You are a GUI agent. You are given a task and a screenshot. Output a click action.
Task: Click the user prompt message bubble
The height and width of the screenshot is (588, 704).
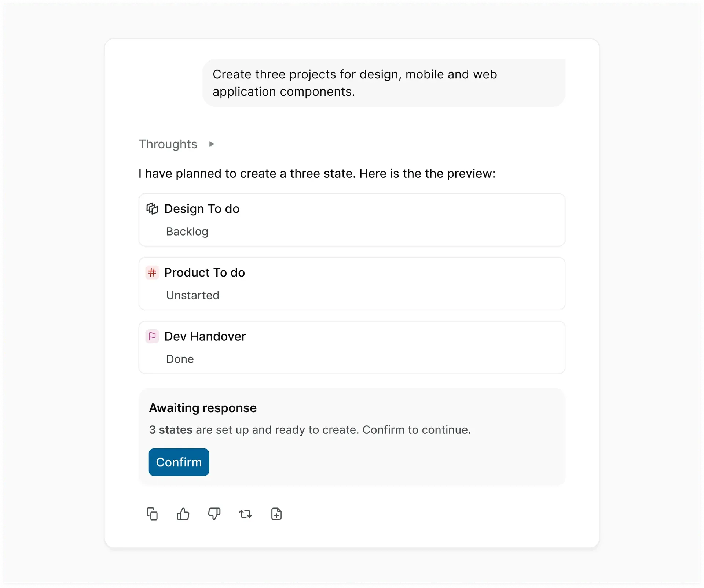coord(384,83)
